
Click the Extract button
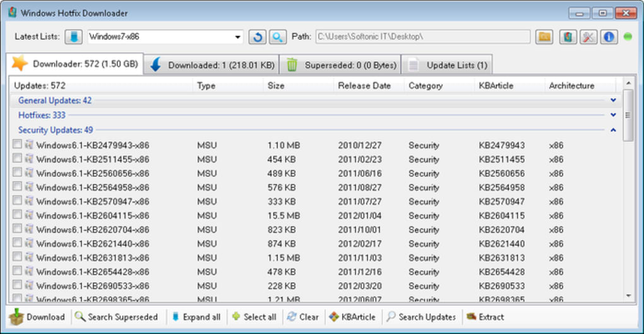point(485,317)
